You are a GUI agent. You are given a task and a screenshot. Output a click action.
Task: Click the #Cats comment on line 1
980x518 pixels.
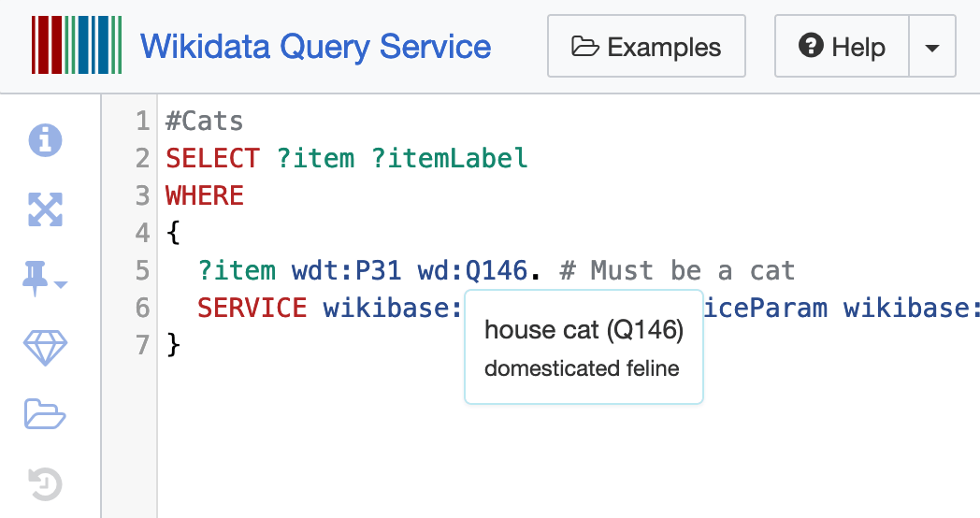[205, 121]
